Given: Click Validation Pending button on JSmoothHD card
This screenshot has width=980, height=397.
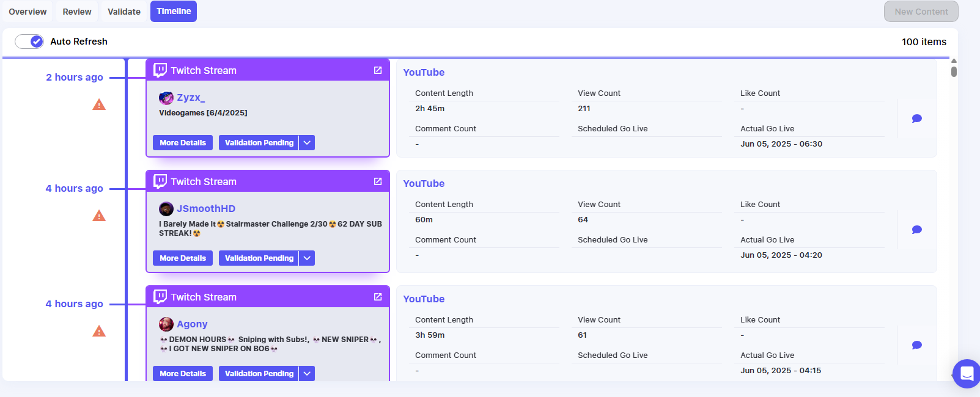Looking at the screenshot, I should 259,258.
